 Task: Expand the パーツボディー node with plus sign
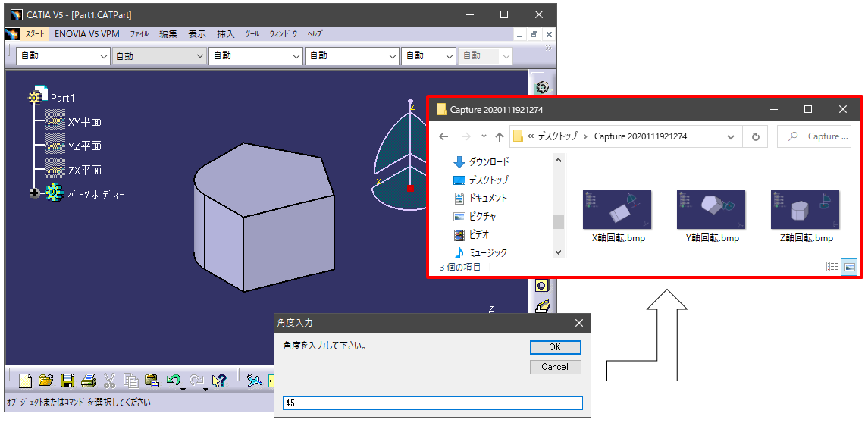(35, 193)
